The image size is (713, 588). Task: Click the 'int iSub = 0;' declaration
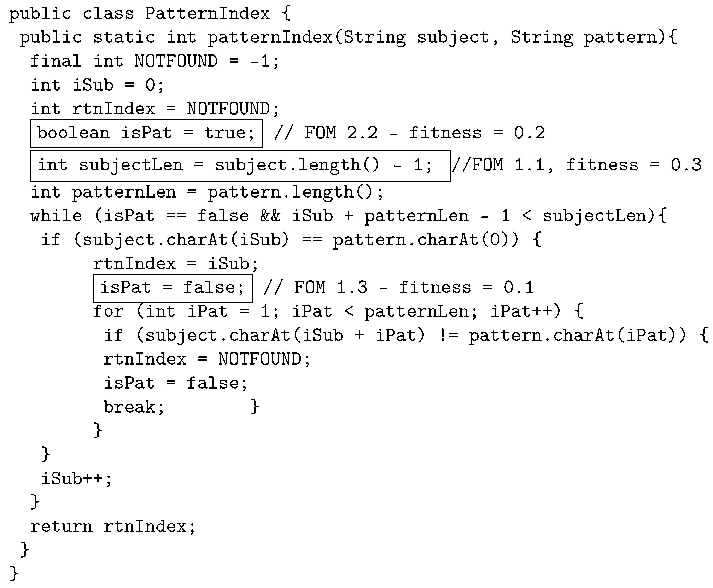coord(97,85)
